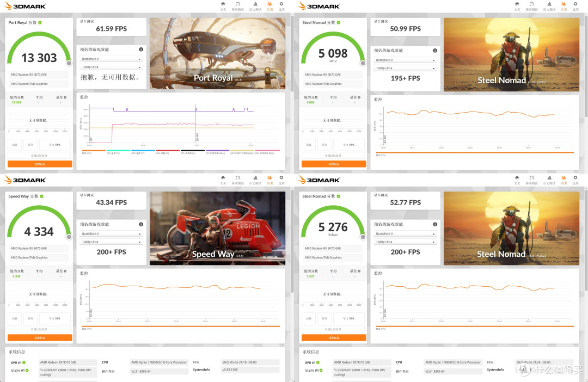The height and width of the screenshot is (382, 588).
Task: Click the Speed Way benchmark thumbnail image
Action: [217, 229]
